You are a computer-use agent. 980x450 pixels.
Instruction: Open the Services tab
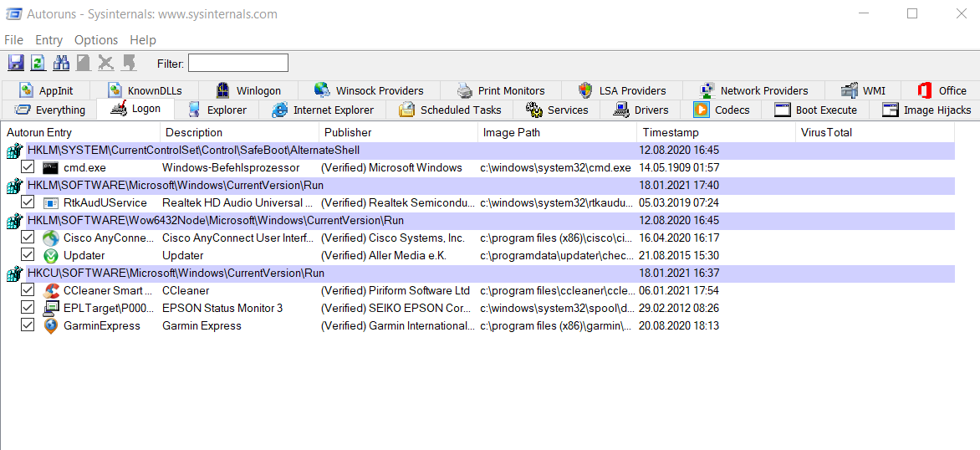pos(557,110)
